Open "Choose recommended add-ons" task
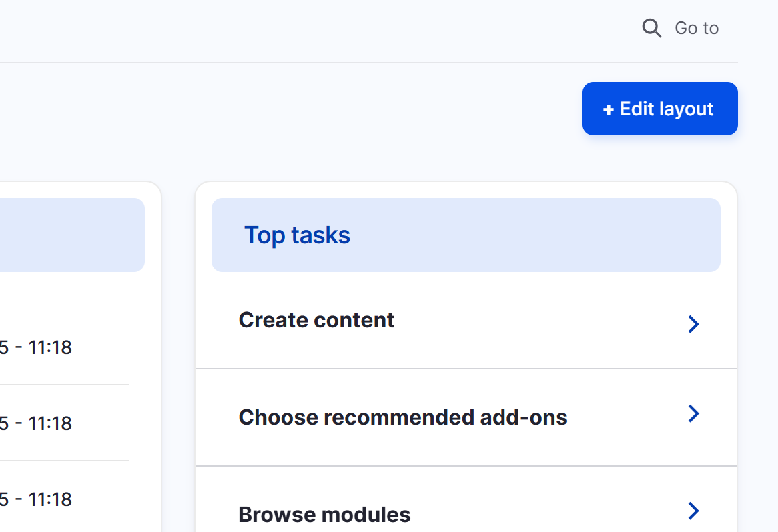 pyautogui.click(x=402, y=417)
